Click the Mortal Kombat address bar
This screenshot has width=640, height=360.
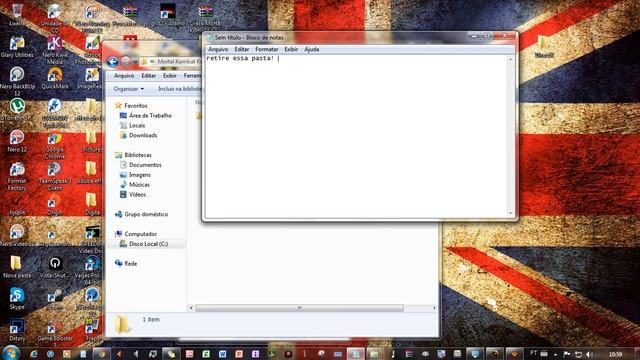pyautogui.click(x=171, y=62)
